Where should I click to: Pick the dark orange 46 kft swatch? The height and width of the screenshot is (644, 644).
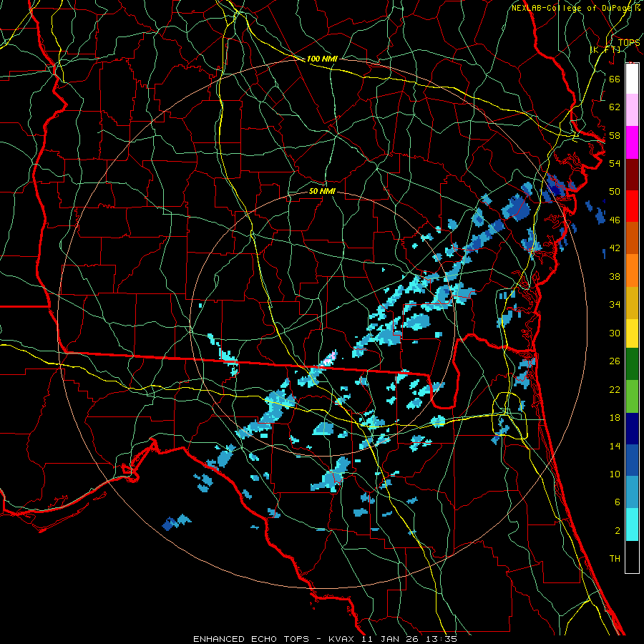pos(632,238)
